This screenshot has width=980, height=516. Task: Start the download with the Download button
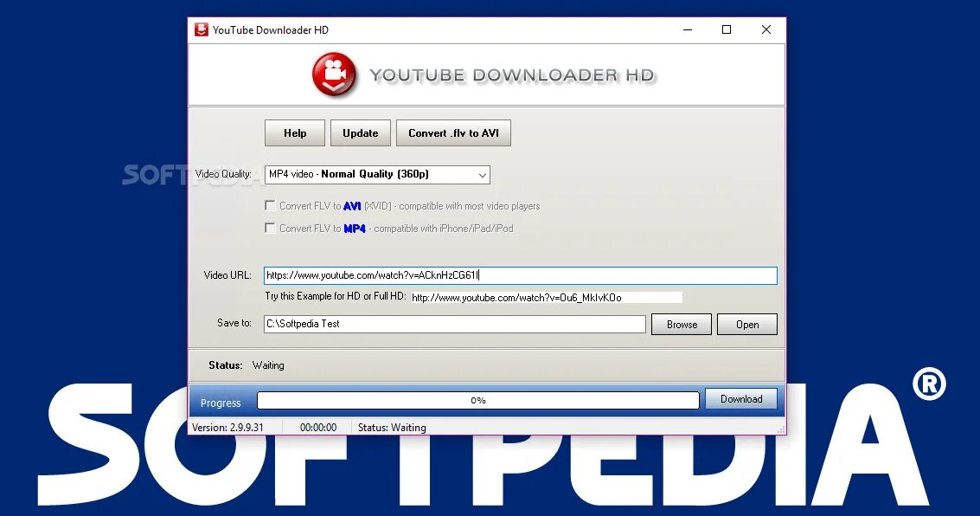741,399
